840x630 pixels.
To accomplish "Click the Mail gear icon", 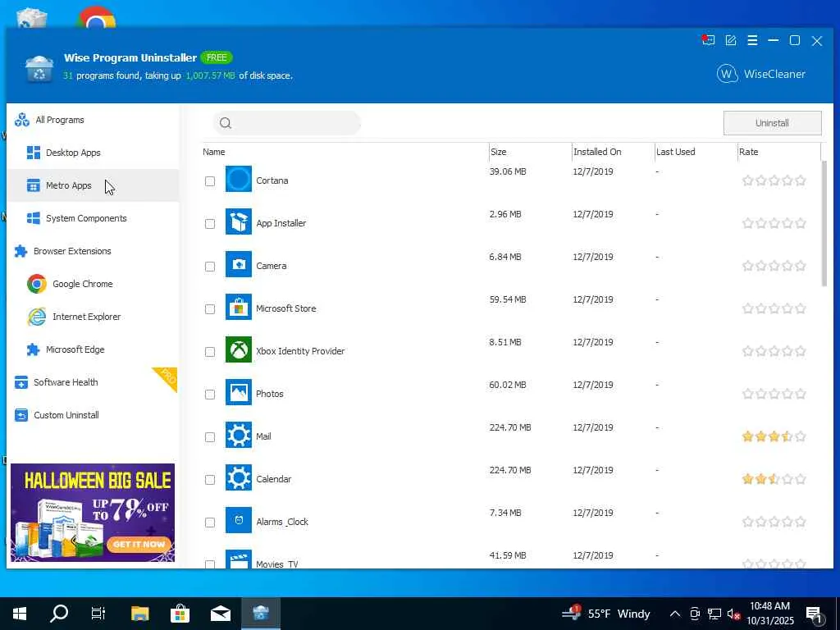I will click(x=239, y=435).
